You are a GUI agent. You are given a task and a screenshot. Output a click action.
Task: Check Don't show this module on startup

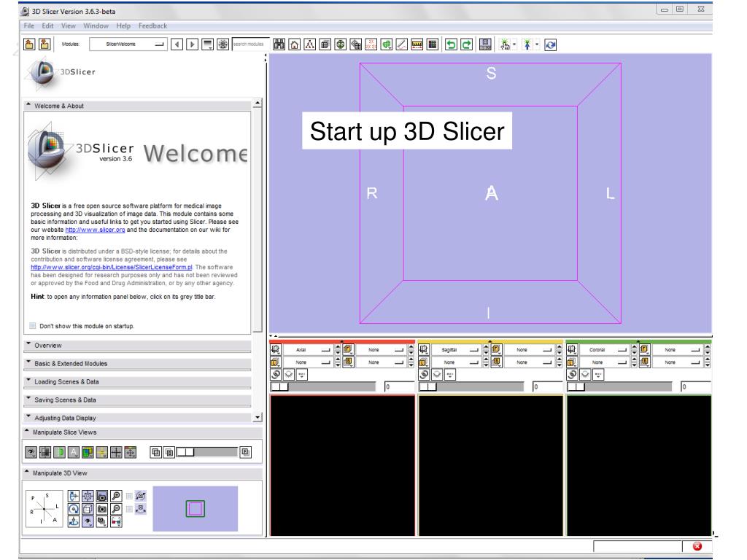click(x=33, y=326)
